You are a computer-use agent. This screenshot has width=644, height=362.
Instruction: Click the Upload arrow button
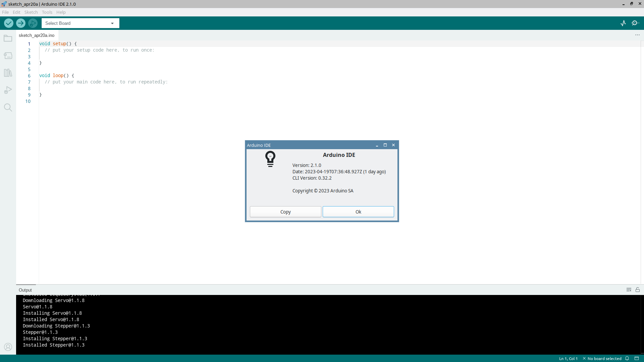tap(21, 23)
